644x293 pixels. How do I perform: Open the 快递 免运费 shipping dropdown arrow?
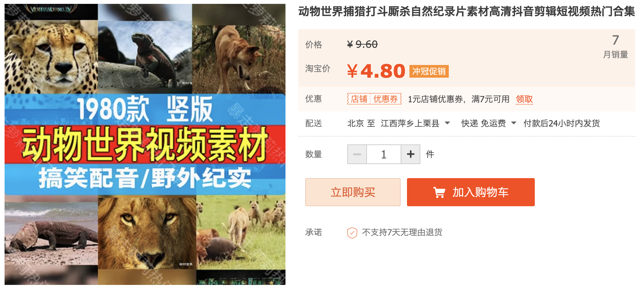tap(514, 123)
